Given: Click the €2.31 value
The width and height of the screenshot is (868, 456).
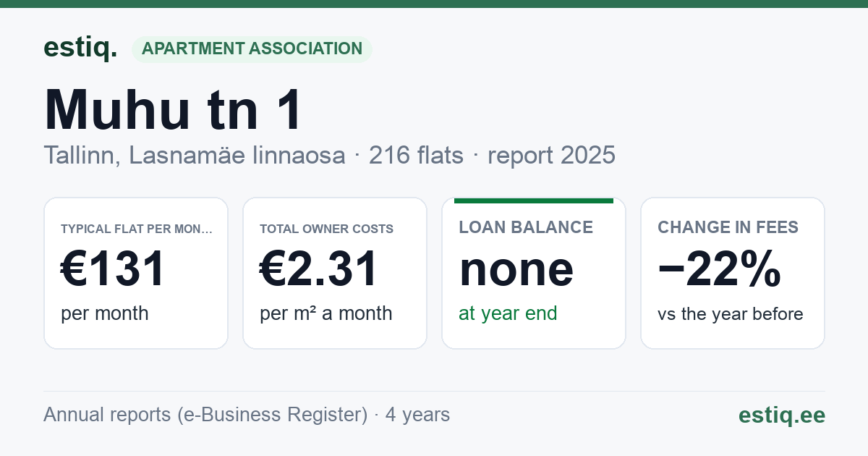Looking at the screenshot, I should pyautogui.click(x=319, y=269).
